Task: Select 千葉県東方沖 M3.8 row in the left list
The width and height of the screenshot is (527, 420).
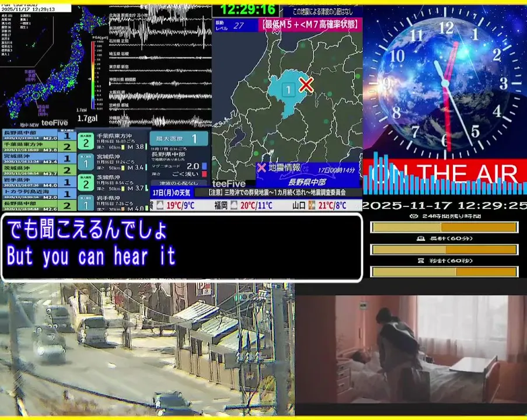Action: pos(39,146)
